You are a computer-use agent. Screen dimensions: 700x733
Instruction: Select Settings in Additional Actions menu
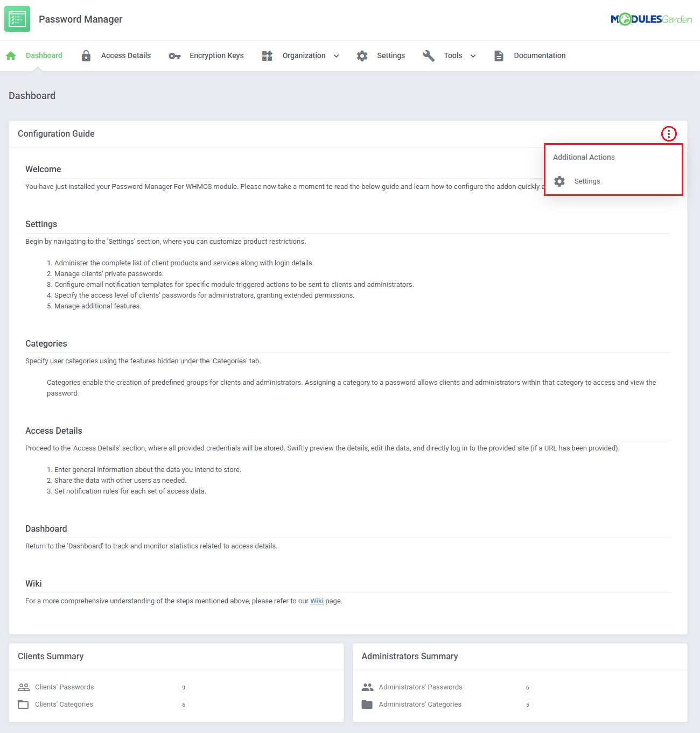[587, 181]
